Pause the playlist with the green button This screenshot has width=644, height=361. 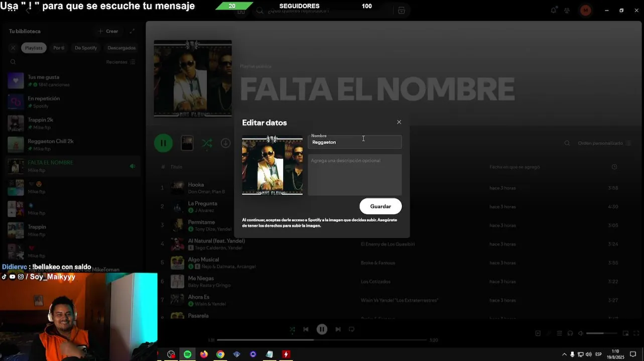[x=163, y=143]
